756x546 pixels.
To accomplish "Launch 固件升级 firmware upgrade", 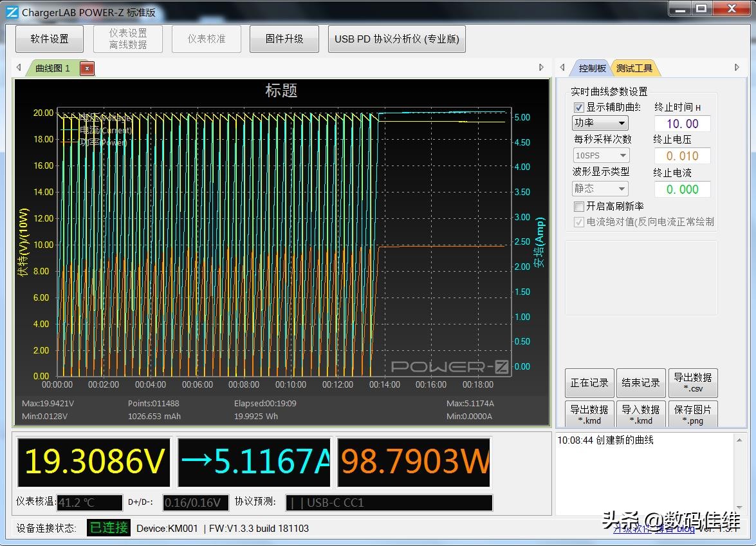I will [x=284, y=39].
